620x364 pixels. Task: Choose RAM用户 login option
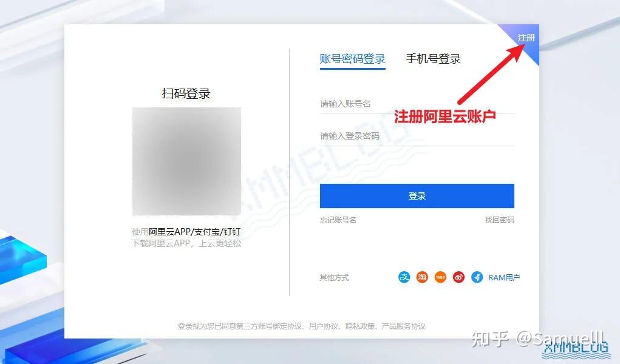pyautogui.click(x=504, y=277)
